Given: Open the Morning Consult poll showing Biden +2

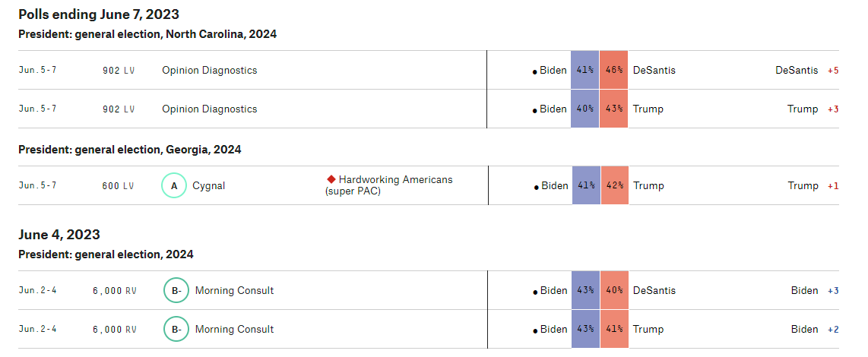Looking at the screenshot, I should (234, 329).
